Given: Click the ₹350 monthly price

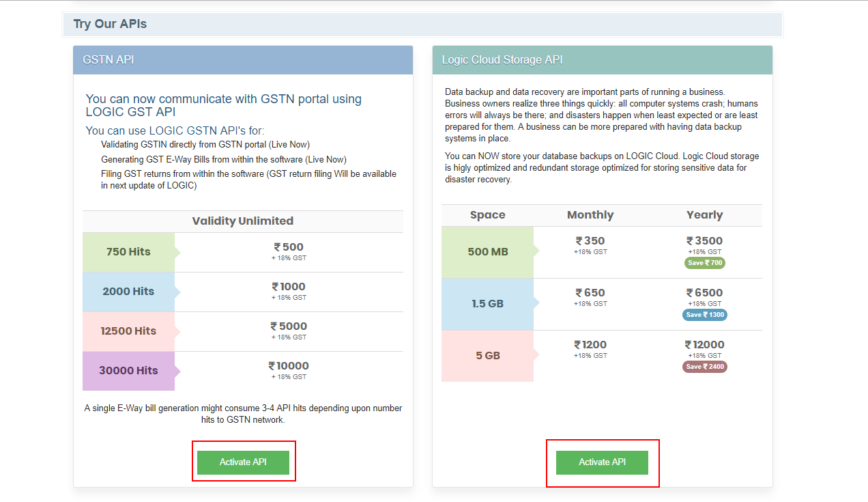Looking at the screenshot, I should coord(590,241).
